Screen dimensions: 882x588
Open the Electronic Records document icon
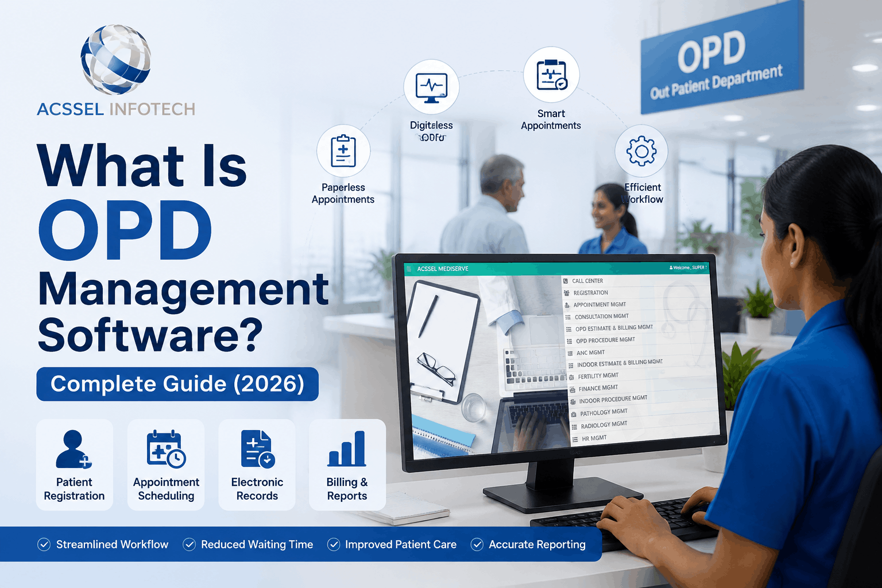coord(257,450)
